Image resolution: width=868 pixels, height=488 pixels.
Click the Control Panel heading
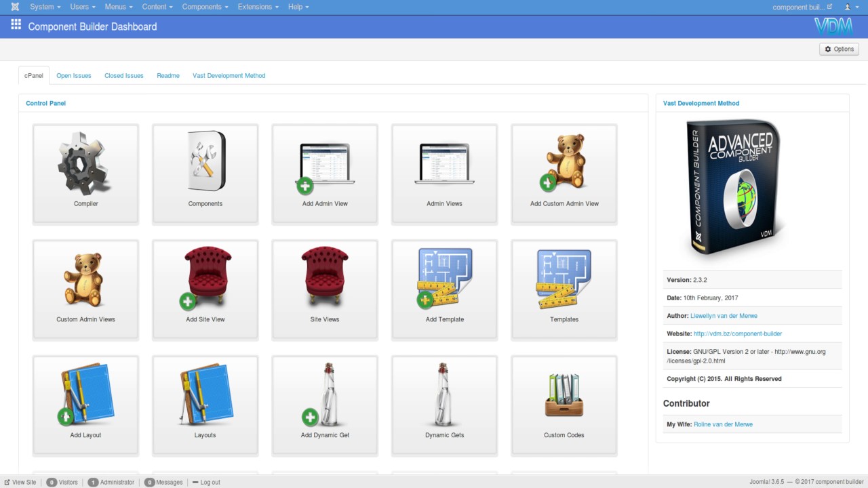coord(45,103)
